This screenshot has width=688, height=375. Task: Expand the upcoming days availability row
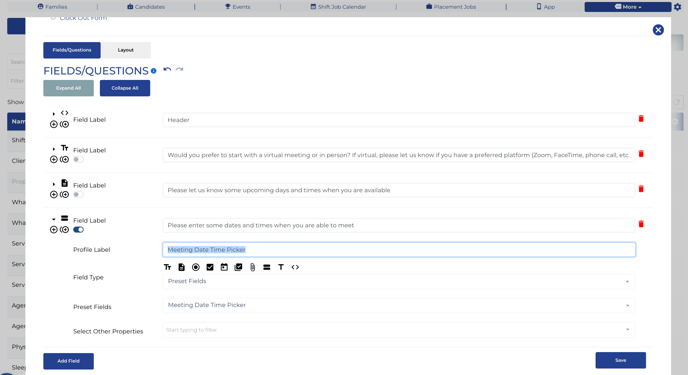(54, 184)
